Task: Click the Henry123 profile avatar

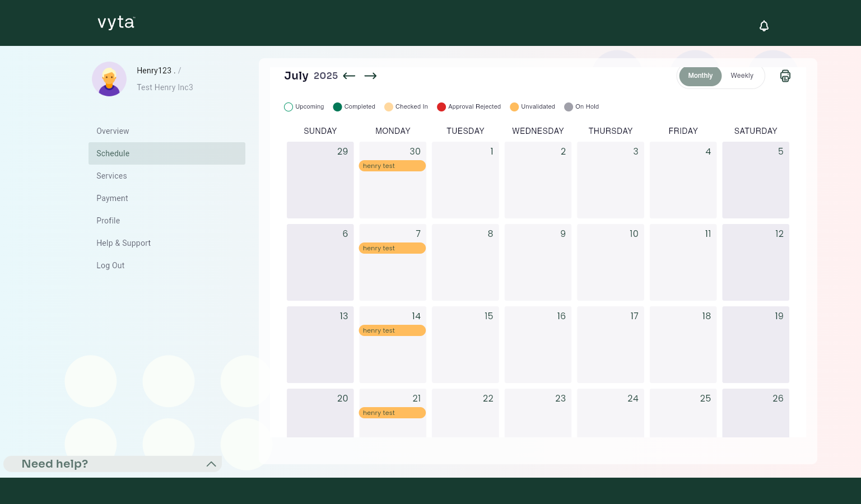Action: click(x=109, y=79)
